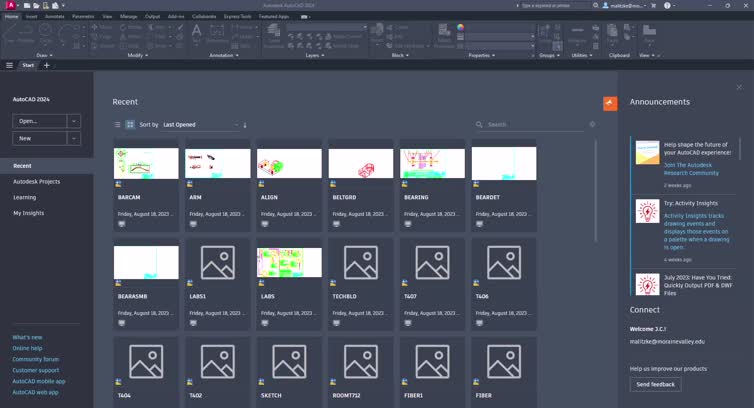Switch Recent files to list view
Image resolution: width=754 pixels, height=408 pixels.
117,125
